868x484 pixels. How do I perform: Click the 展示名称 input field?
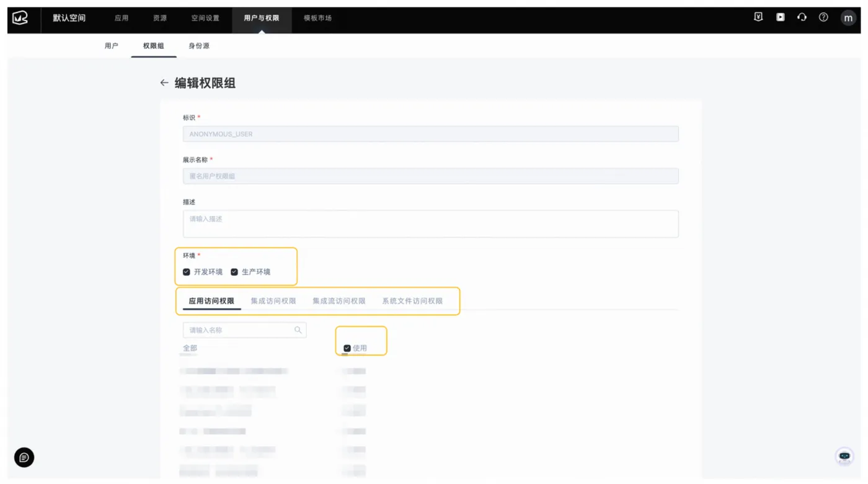click(431, 176)
